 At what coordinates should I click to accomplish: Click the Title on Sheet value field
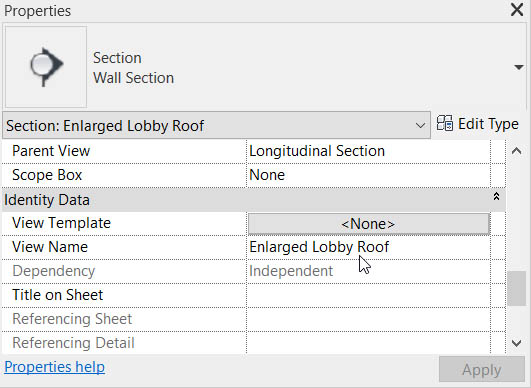coord(368,295)
